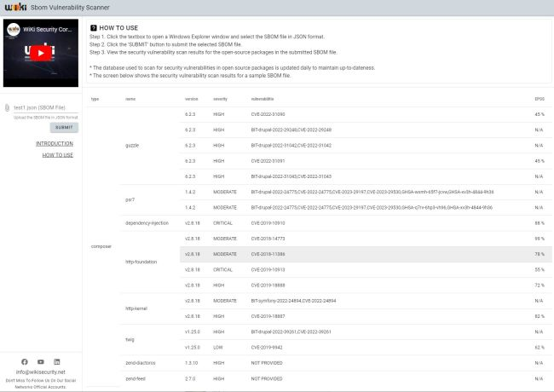Image resolution: width=554 pixels, height=392 pixels.
Task: Open the Facebook social icon
Action: pos(25,362)
